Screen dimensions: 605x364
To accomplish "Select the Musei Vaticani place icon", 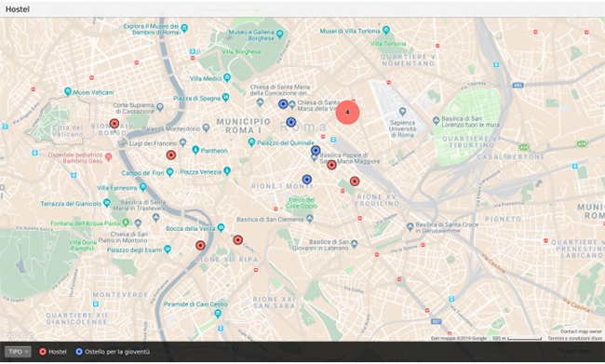I will point(68,92).
